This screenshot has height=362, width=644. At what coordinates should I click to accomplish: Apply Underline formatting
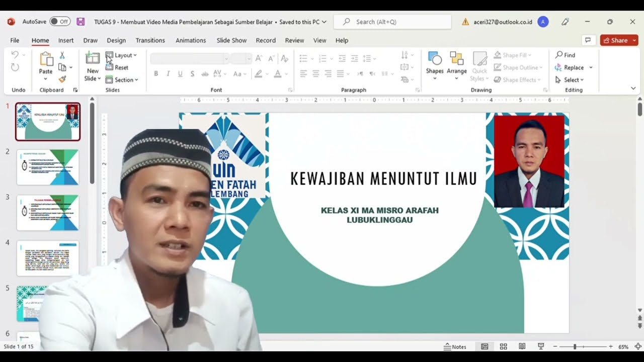click(180, 74)
